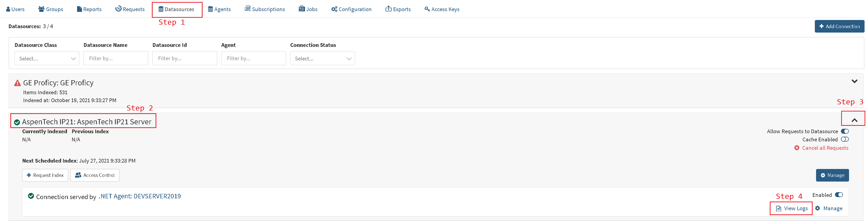
Task: Focus the Agent filter field
Action: (253, 58)
